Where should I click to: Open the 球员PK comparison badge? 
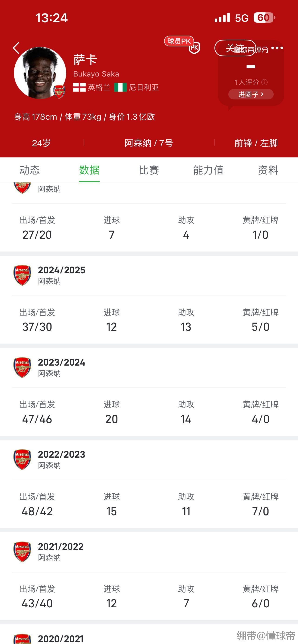coord(182,44)
